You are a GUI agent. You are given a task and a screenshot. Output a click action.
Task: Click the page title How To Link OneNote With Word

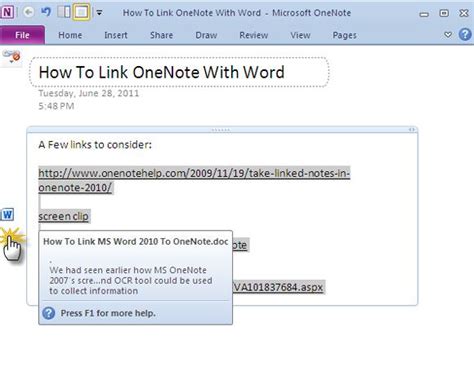tap(162, 72)
